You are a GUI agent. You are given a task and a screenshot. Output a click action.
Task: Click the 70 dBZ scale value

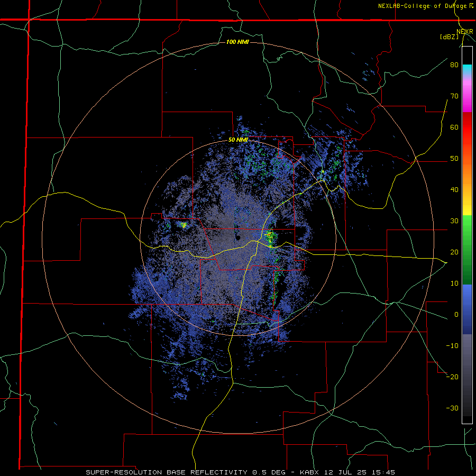454,96
